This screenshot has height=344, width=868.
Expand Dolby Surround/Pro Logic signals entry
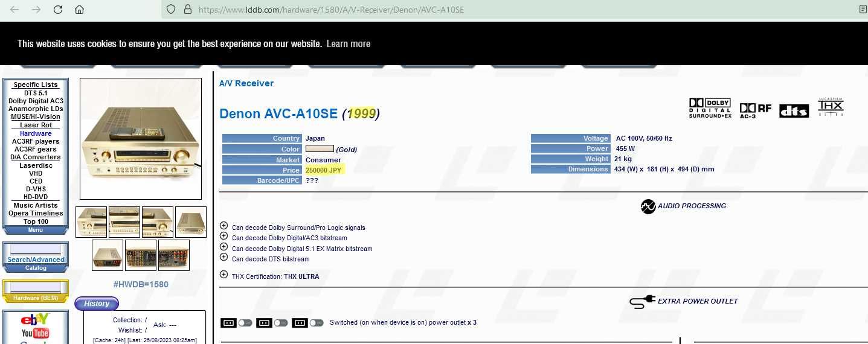[223, 226]
